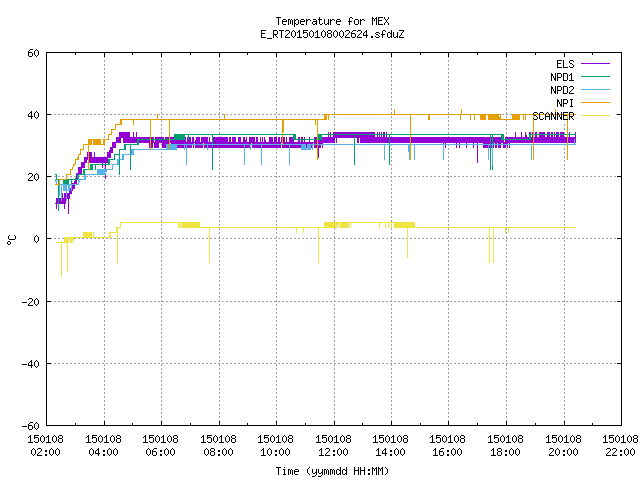This screenshot has width=640, height=480.
Task: Click the y-axis label 40
Action: [x=33, y=115]
